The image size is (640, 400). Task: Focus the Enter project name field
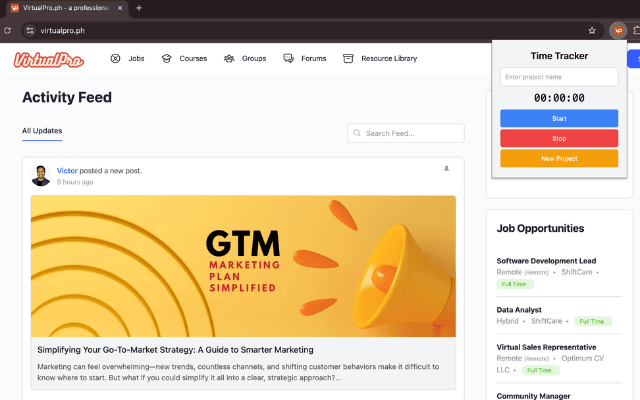click(x=559, y=77)
